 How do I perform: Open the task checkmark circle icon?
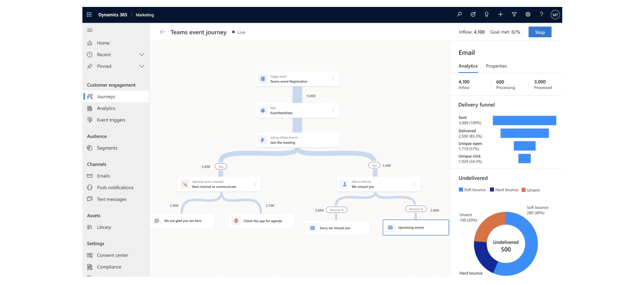click(473, 14)
